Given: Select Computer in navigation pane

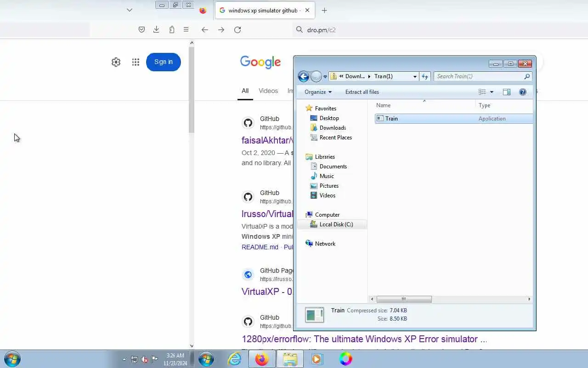Looking at the screenshot, I should pos(327,215).
